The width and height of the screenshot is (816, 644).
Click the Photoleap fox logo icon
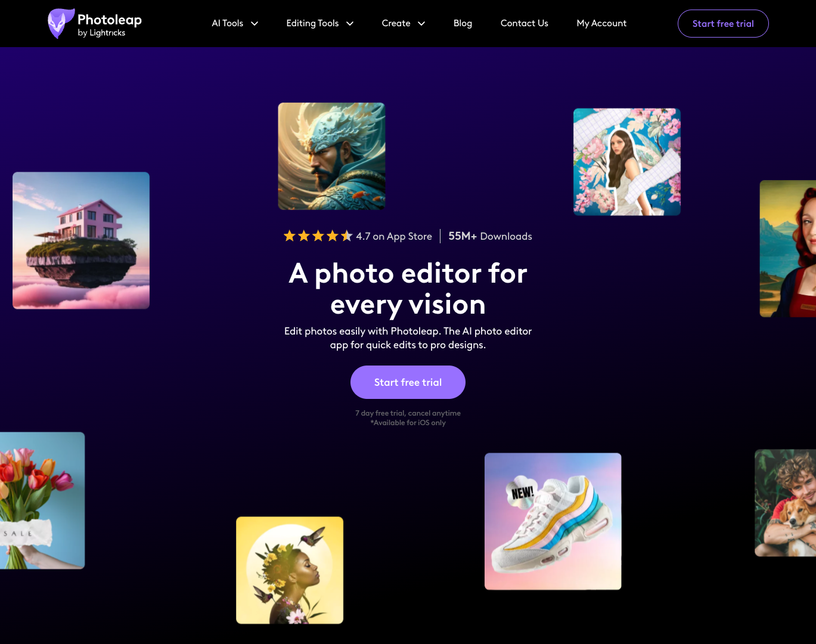[x=61, y=24]
